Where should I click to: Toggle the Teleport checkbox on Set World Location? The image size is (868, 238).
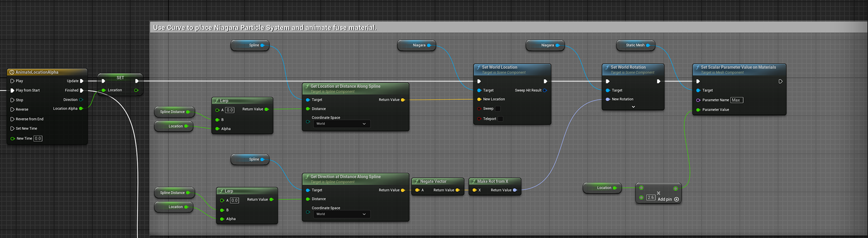coord(500,119)
